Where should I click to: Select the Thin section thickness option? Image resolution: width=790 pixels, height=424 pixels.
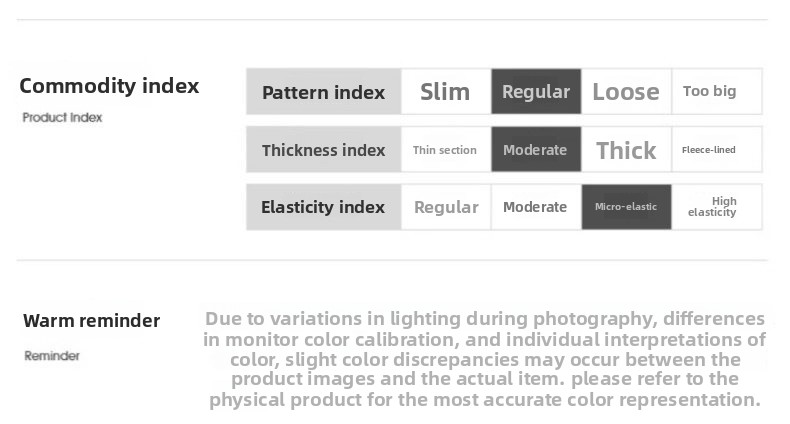click(x=445, y=150)
